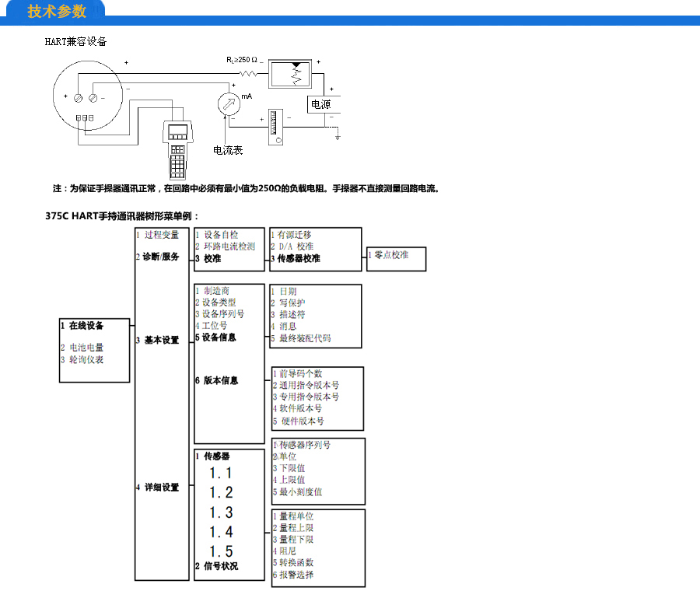Expand the 基本设置 menu entry
The image size is (700, 605).
tap(161, 340)
